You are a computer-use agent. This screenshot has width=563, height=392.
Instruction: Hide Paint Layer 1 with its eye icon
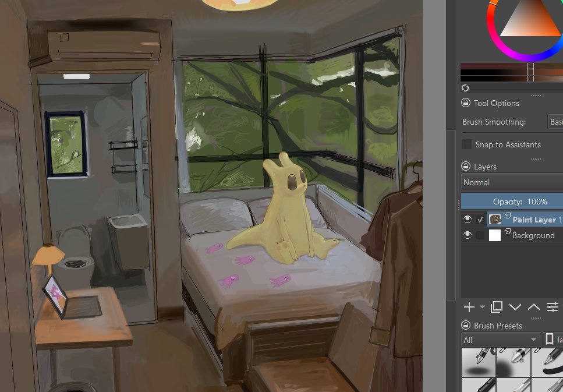467,219
